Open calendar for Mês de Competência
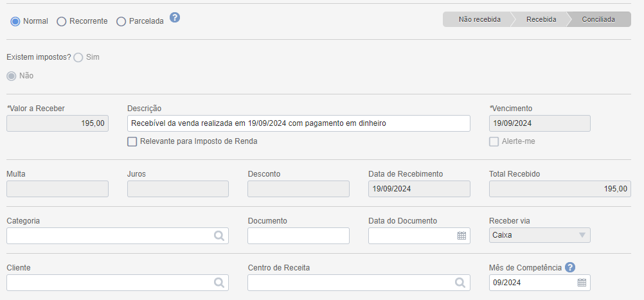This screenshot has height=300, width=644. pos(582,283)
